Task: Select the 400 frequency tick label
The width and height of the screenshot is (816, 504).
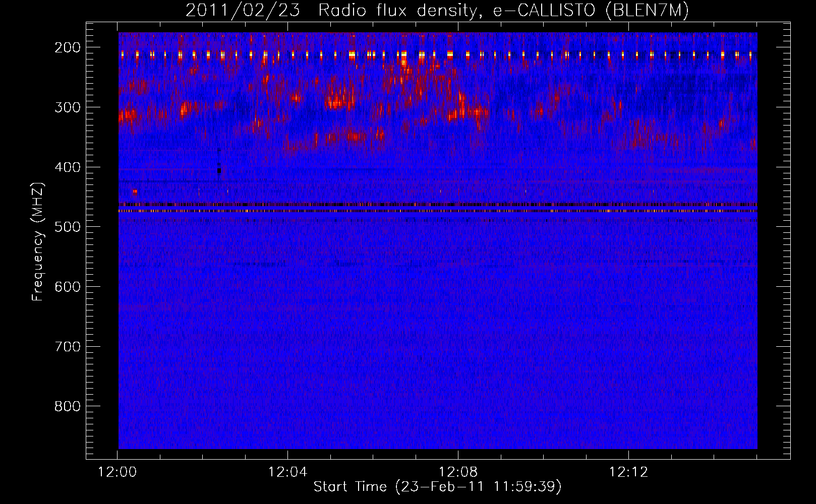Action: coord(68,167)
